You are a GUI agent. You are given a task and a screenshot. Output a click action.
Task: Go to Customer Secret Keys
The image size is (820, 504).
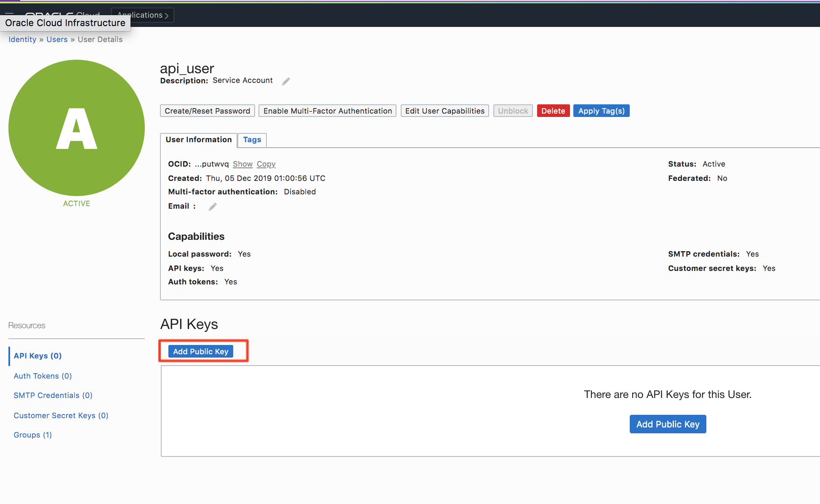[61, 415]
